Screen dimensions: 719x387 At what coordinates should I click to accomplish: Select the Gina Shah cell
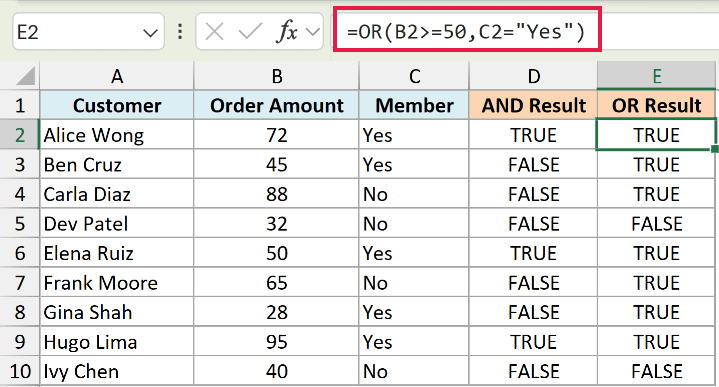[117, 312]
